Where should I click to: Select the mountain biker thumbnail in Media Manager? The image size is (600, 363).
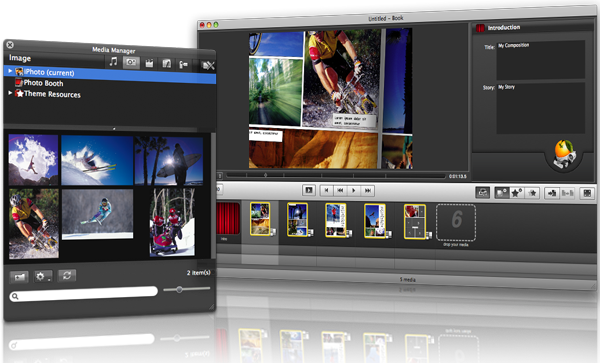click(x=34, y=223)
